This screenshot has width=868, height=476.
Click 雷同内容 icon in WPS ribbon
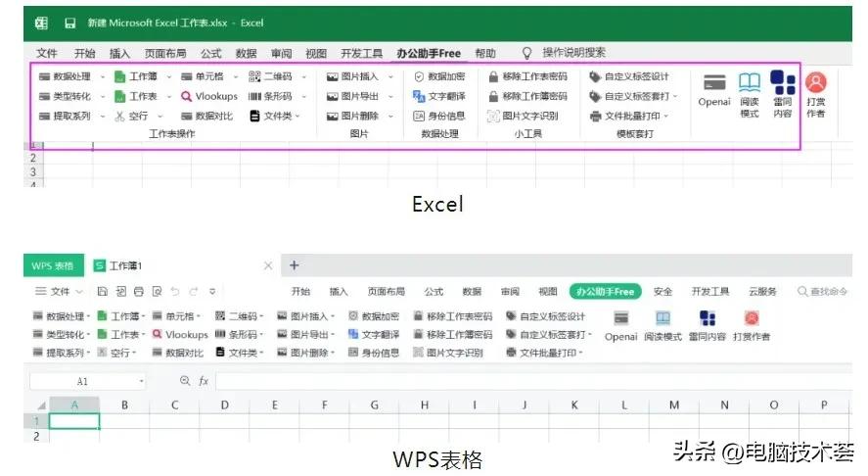[x=708, y=326]
